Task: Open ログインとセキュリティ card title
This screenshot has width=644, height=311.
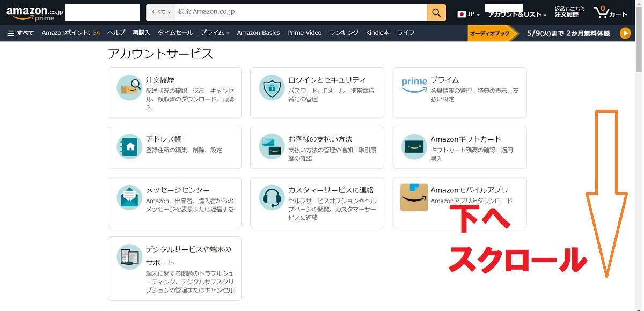Action: (327, 80)
